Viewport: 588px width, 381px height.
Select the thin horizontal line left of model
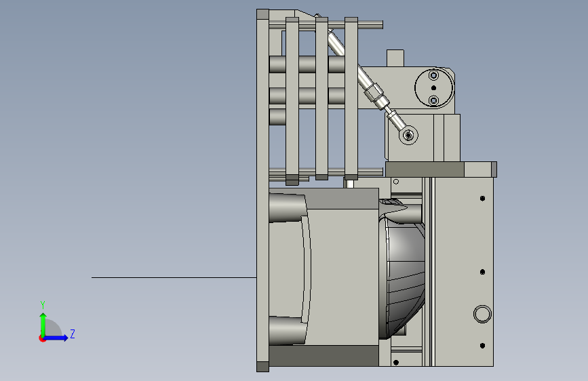(174, 277)
